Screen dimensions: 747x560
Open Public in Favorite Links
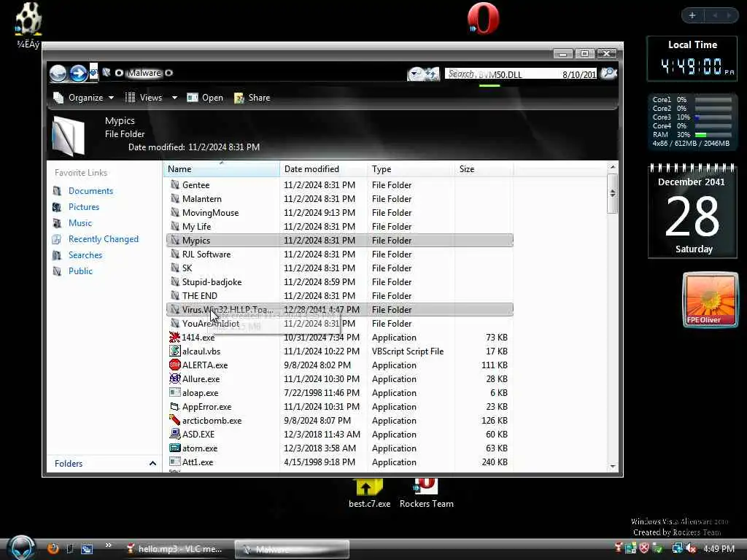(x=80, y=271)
